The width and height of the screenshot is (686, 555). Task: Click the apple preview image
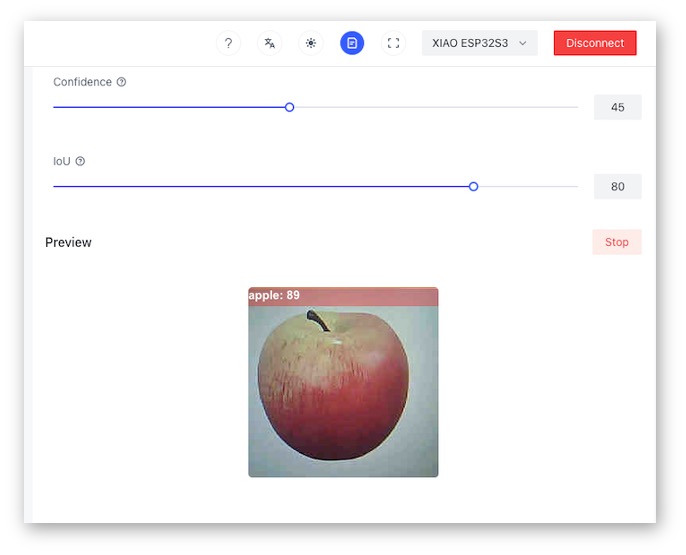tap(343, 382)
